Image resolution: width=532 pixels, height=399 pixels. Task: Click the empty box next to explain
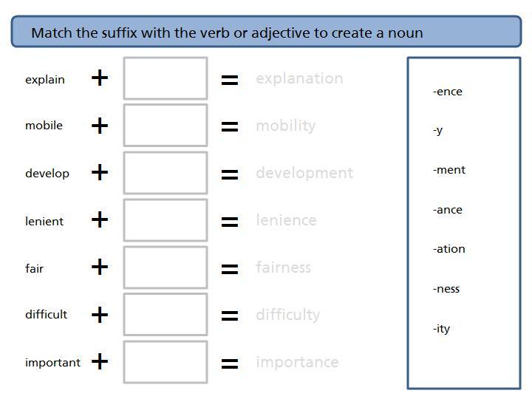pyautogui.click(x=166, y=78)
